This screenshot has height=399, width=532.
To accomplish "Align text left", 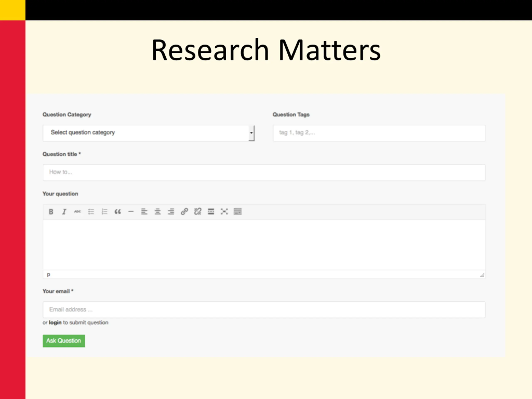I will [x=144, y=212].
